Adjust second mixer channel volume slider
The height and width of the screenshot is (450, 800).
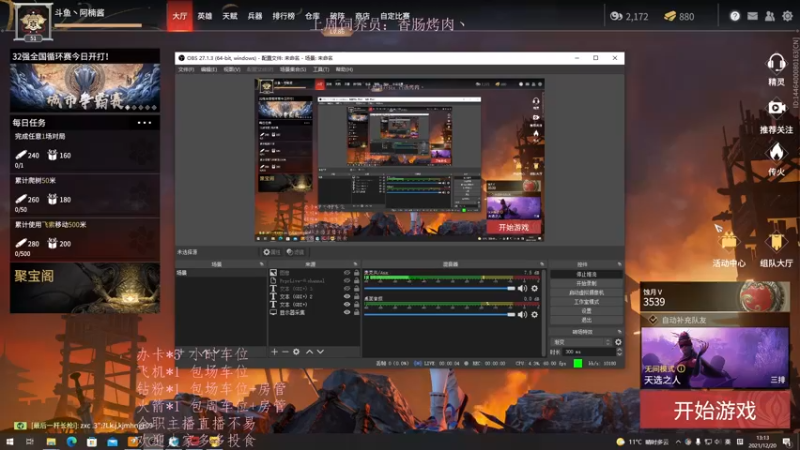[x=440, y=314]
